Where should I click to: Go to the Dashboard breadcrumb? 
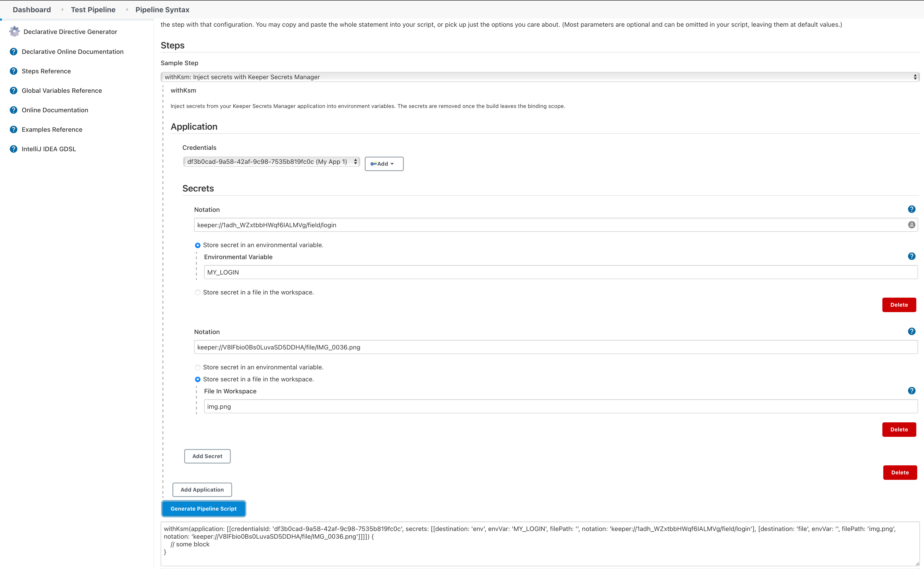(x=32, y=10)
